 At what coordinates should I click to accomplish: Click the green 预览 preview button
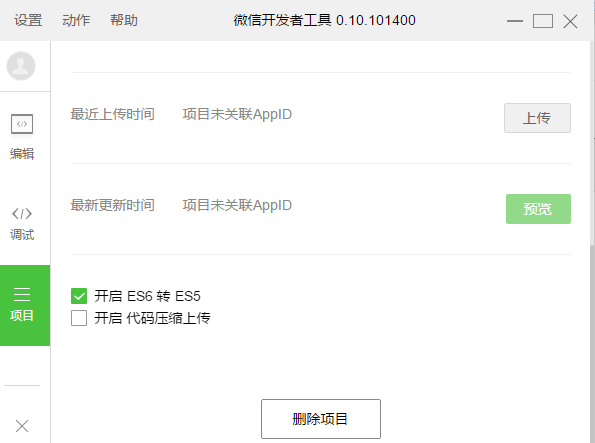click(x=538, y=209)
